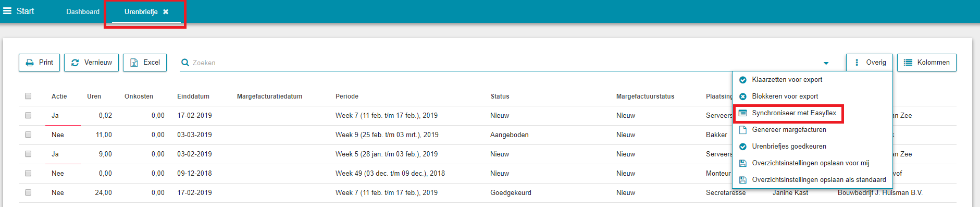Click the Blokkeren voor export cross icon

743,96
